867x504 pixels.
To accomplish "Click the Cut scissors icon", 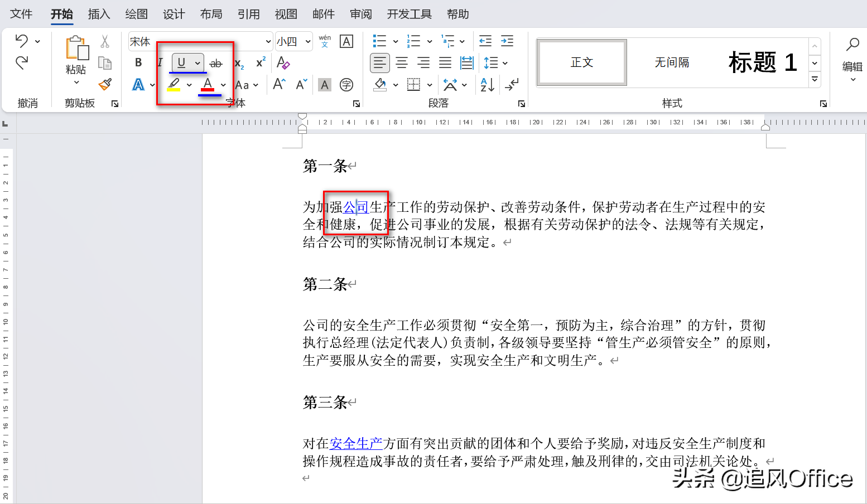I will [x=105, y=42].
